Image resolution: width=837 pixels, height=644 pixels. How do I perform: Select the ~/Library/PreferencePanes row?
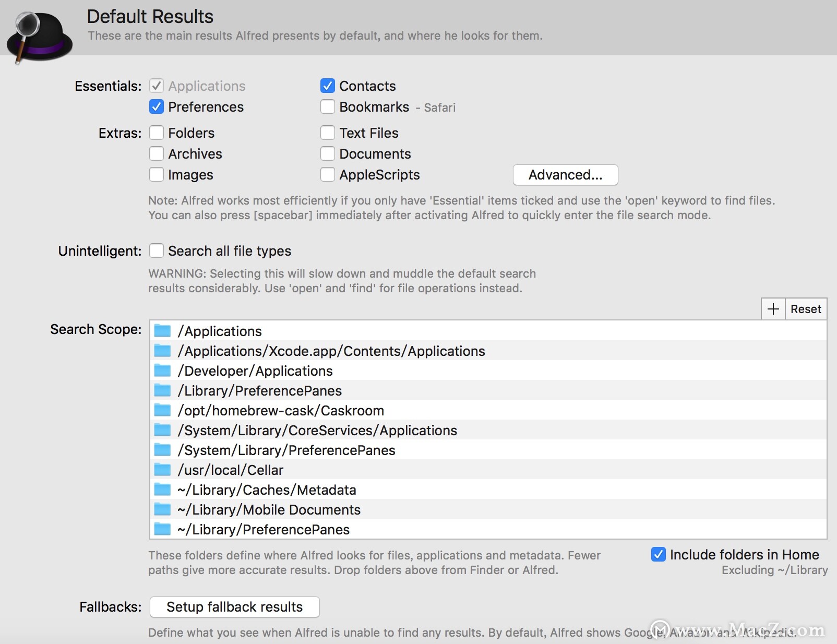tap(488, 529)
